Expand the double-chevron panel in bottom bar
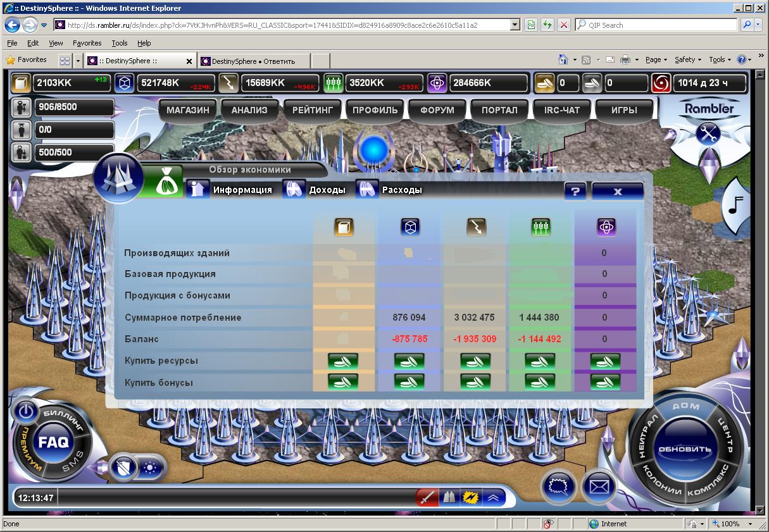The height and width of the screenshot is (532, 769). click(493, 497)
